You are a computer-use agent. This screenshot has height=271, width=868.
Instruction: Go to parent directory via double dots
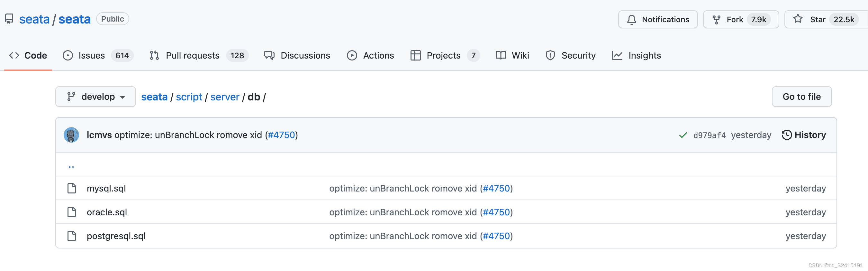coord(71,165)
